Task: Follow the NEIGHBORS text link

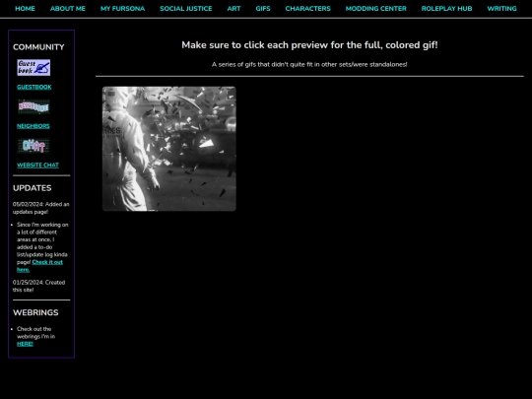Action: 33,126
